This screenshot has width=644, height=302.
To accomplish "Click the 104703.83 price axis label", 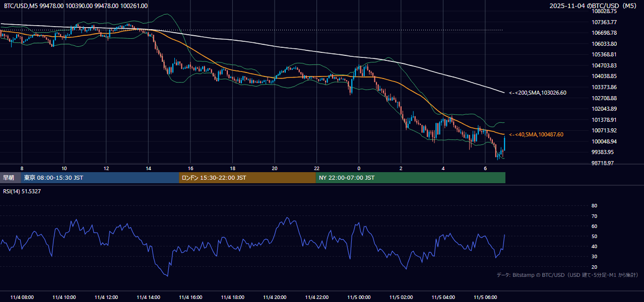I will (x=604, y=65).
